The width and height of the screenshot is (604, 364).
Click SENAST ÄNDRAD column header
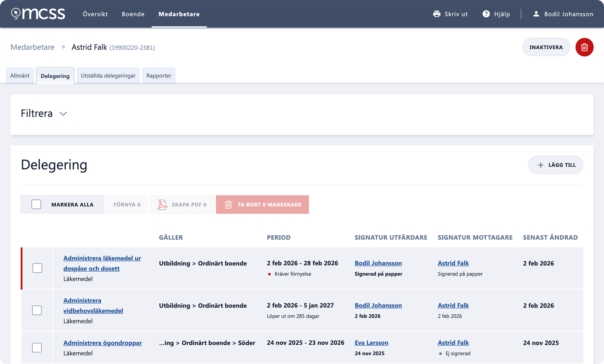point(550,237)
